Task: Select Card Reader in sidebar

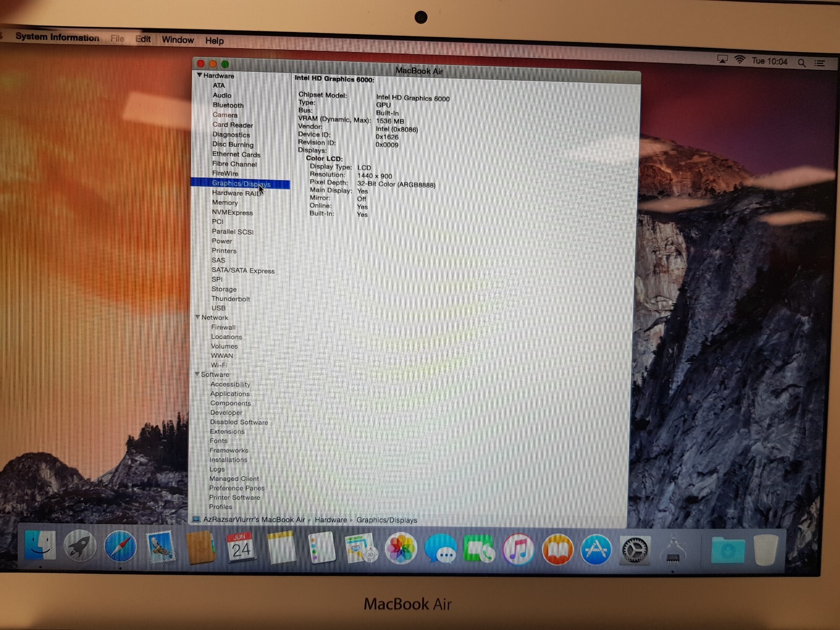Action: click(x=233, y=124)
